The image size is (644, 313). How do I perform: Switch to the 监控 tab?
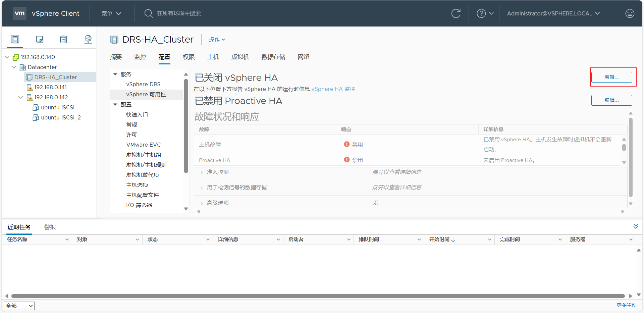click(x=140, y=57)
